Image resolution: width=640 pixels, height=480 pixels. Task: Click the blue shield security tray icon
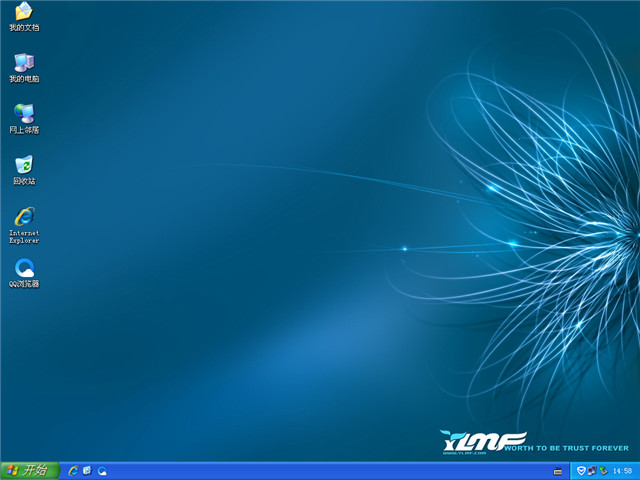[581, 470]
